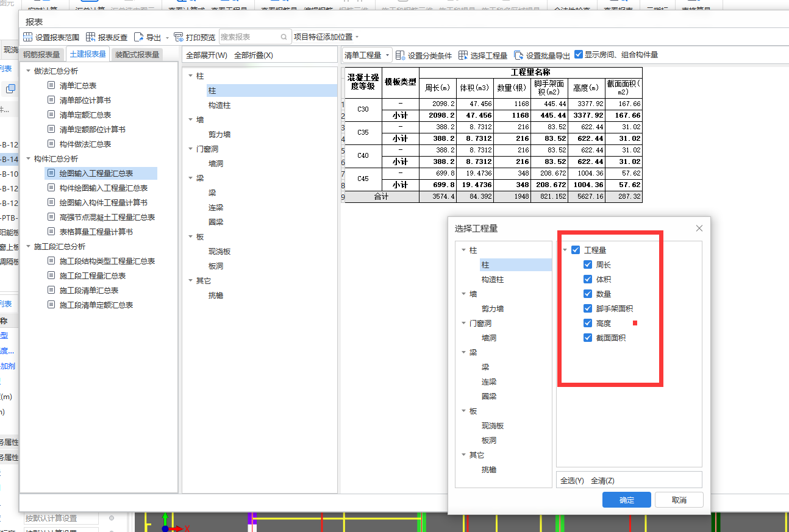The image size is (789, 532).
Task: Select 连梁 in middle component list
Action: pyautogui.click(x=216, y=208)
